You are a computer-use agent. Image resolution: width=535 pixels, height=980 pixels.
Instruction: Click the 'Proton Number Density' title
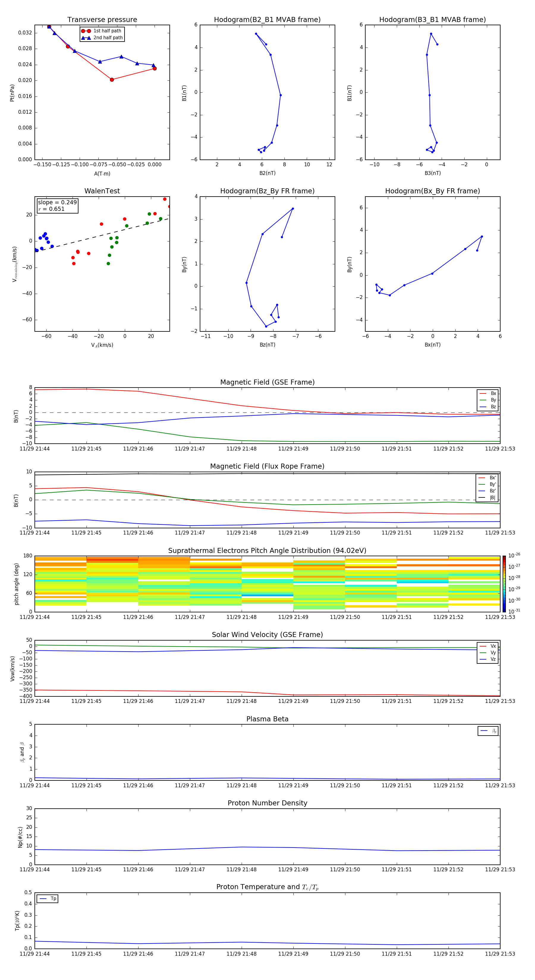[x=267, y=803]
